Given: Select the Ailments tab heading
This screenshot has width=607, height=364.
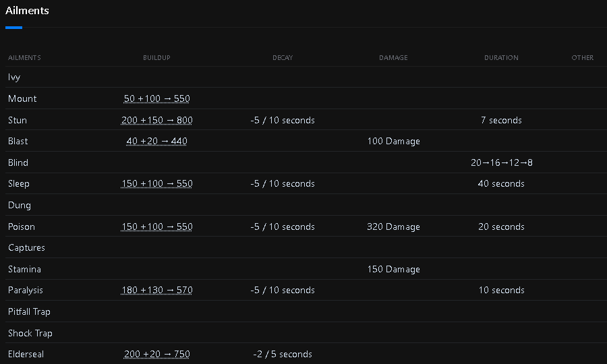Looking at the screenshot, I should (x=27, y=11).
